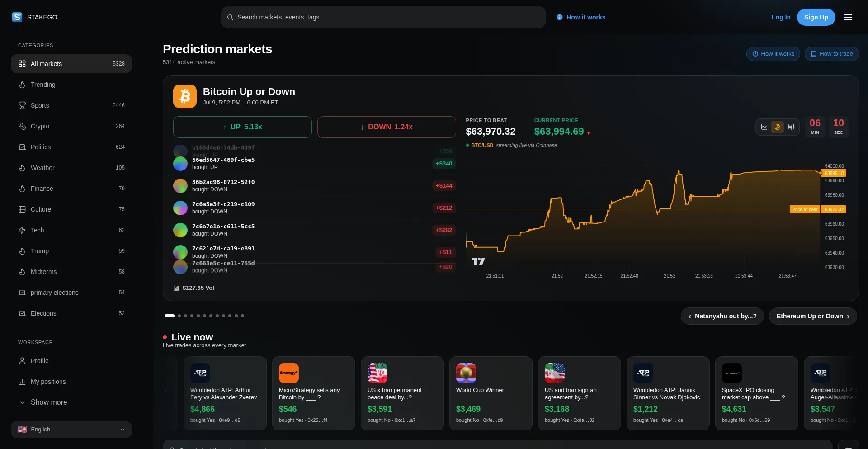Click the $127.65 Vol text
The width and height of the screenshot is (868, 449).
pyautogui.click(x=198, y=288)
